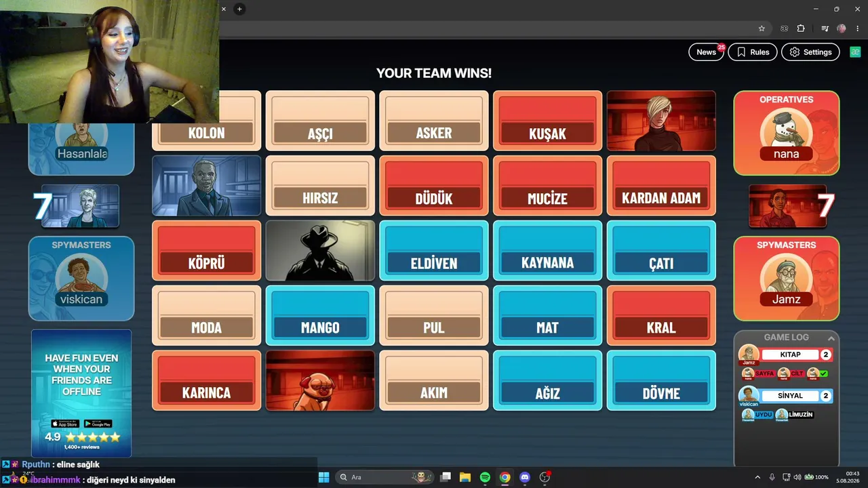Click the blue team score card
868x488 pixels.
(80, 206)
